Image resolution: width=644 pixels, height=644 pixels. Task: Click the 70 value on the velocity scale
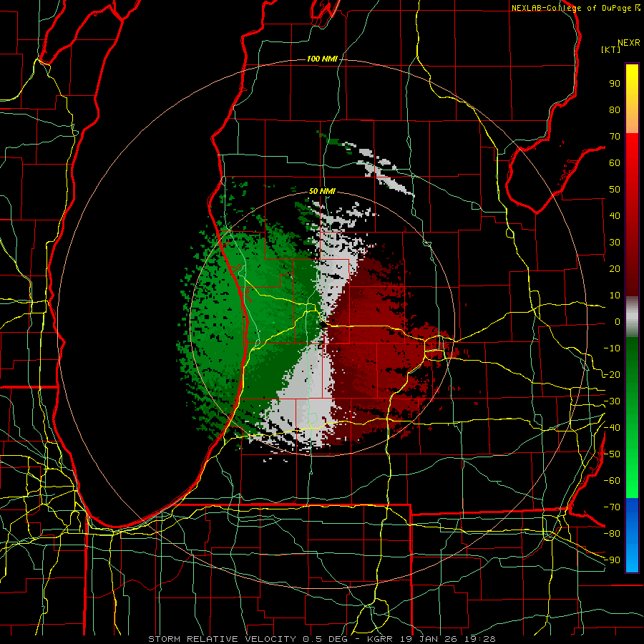click(x=615, y=137)
